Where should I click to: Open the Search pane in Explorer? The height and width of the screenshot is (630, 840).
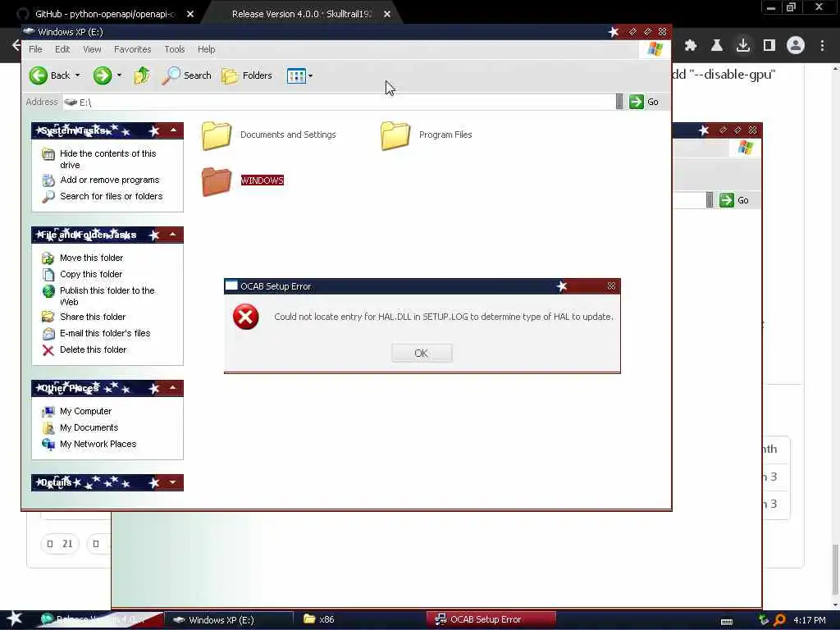tap(187, 75)
